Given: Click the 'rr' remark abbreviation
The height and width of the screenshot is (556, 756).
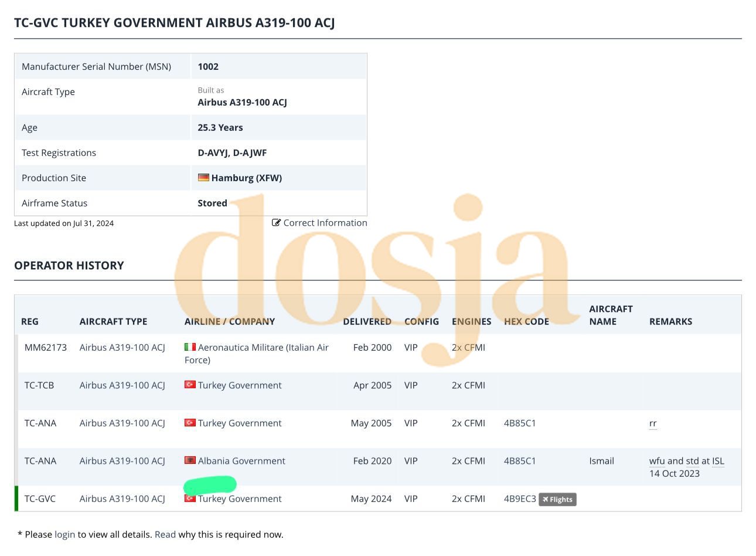Looking at the screenshot, I should click(x=653, y=423).
